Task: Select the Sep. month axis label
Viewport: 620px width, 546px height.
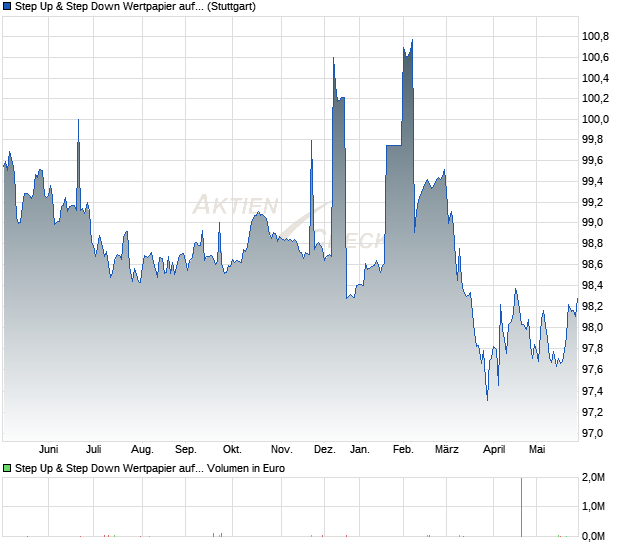Action: 186,450
